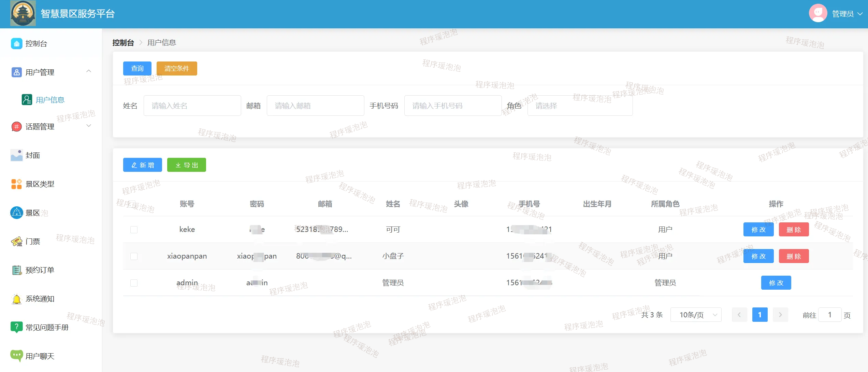Click the 请输入手机号码 input field
The height and width of the screenshot is (372, 868).
(x=452, y=106)
